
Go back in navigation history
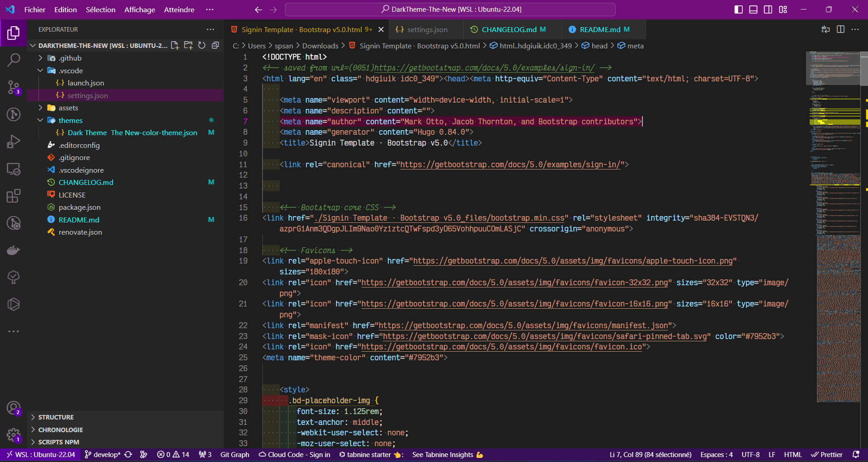(x=258, y=9)
